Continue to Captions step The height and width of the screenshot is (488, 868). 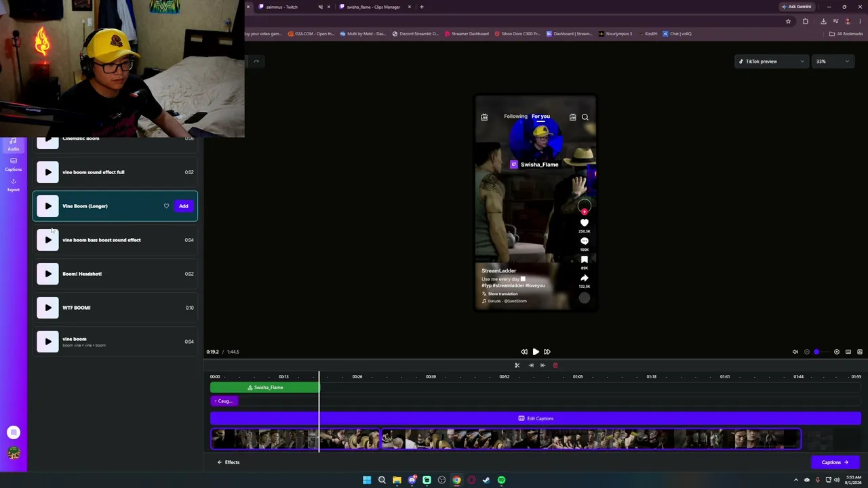tap(835, 462)
